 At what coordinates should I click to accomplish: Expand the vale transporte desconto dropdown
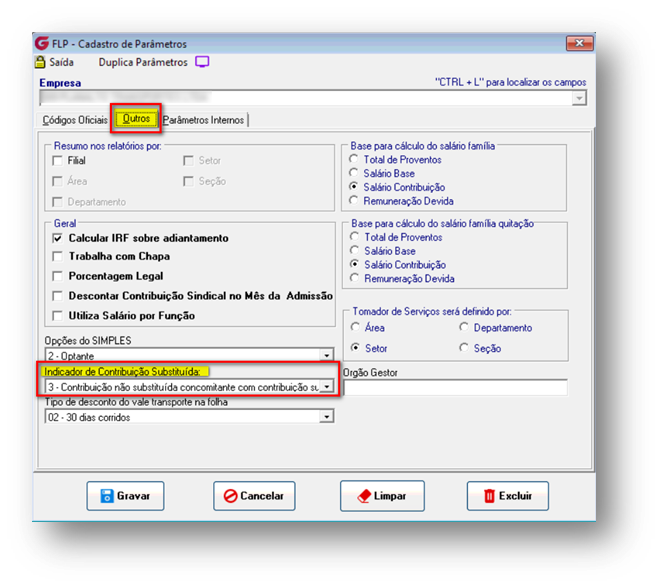coord(327,417)
